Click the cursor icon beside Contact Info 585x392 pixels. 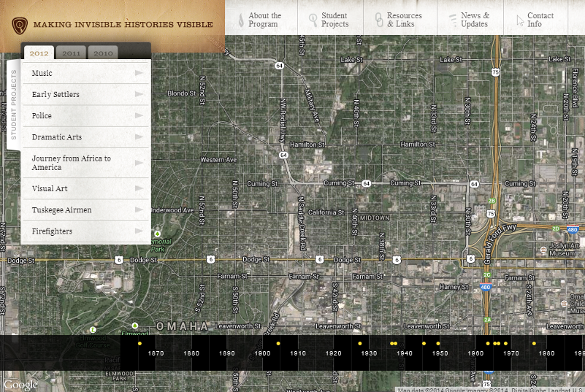[520, 20]
